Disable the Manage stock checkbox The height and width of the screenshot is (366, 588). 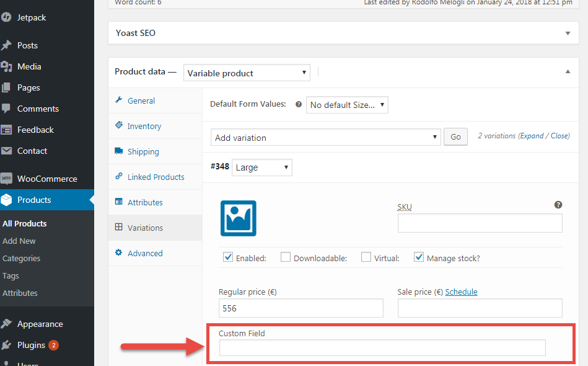click(418, 257)
